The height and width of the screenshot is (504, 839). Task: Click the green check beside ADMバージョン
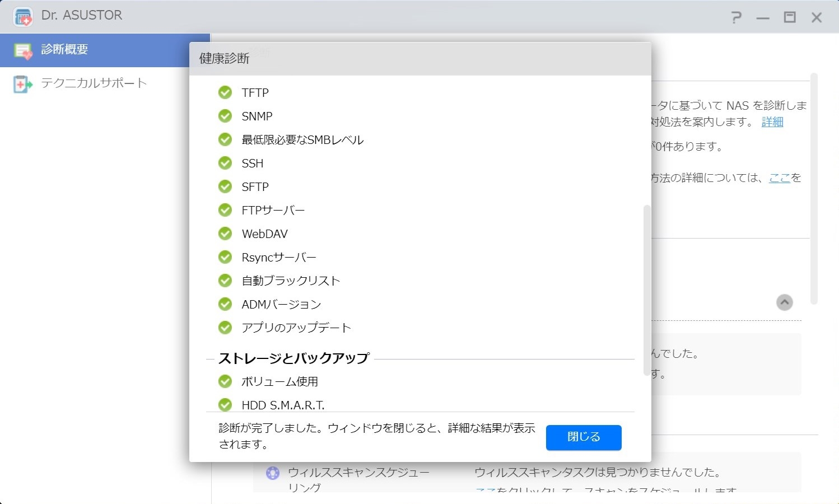pyautogui.click(x=225, y=304)
